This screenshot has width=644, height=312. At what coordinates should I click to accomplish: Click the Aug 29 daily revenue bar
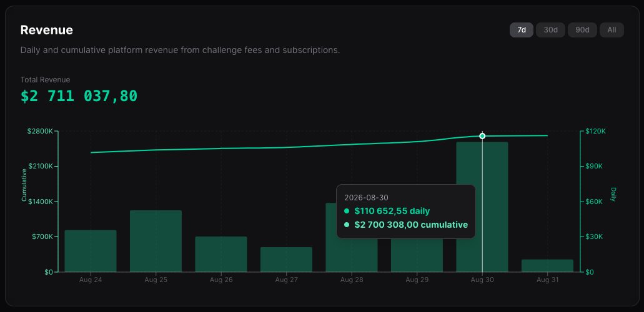coord(417,255)
